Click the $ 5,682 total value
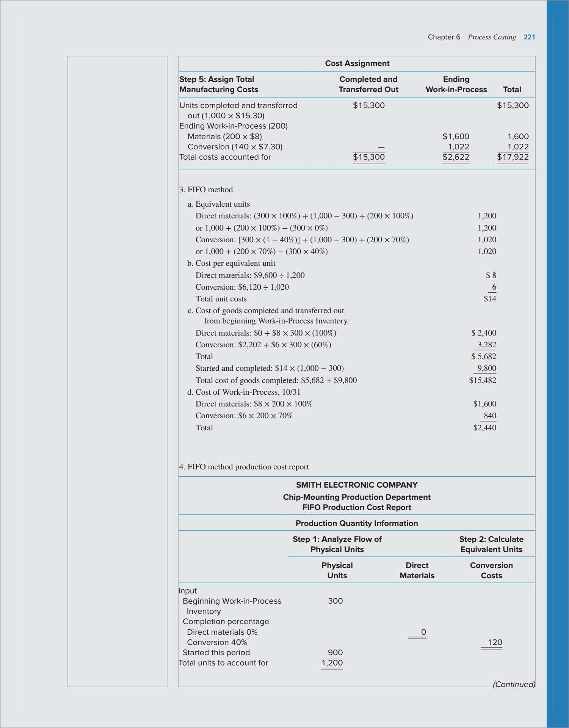The width and height of the screenshot is (569, 728). 484,356
